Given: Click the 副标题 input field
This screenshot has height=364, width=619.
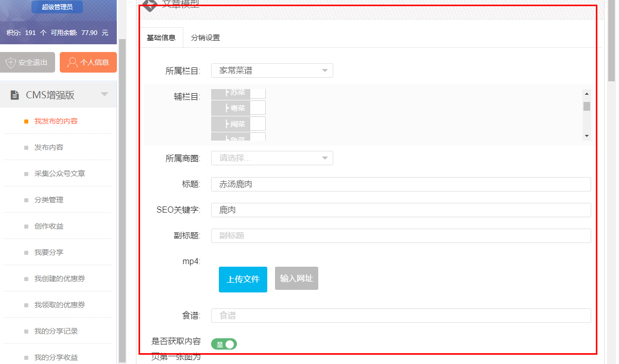Looking at the screenshot, I should (401, 236).
